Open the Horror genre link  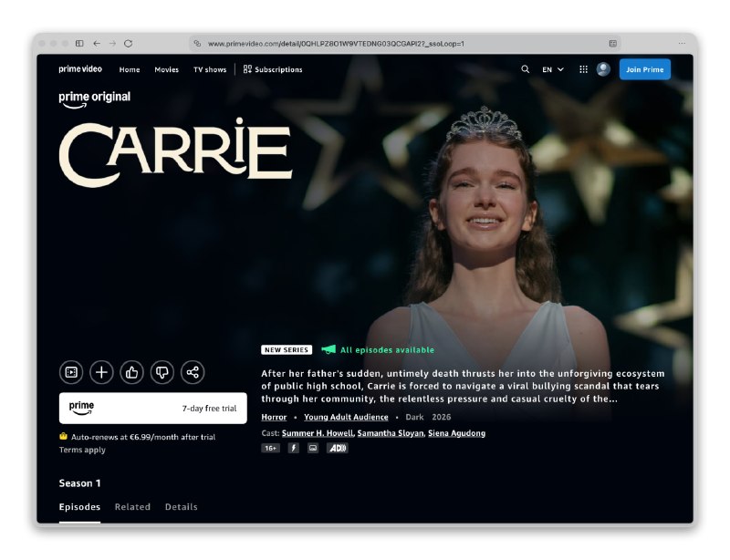click(274, 417)
